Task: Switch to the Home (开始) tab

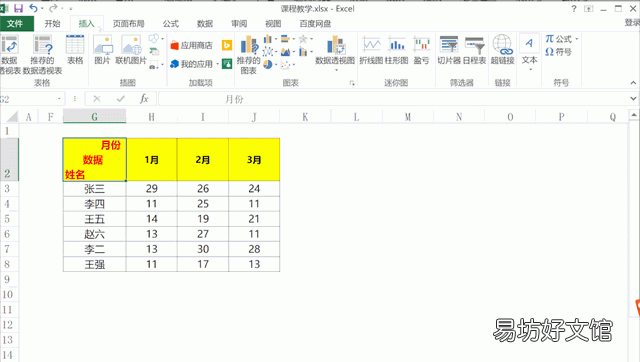Action: click(52, 24)
